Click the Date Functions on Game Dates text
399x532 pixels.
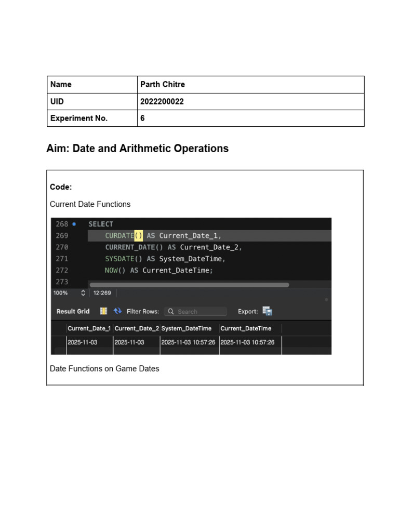pyautogui.click(x=104, y=368)
